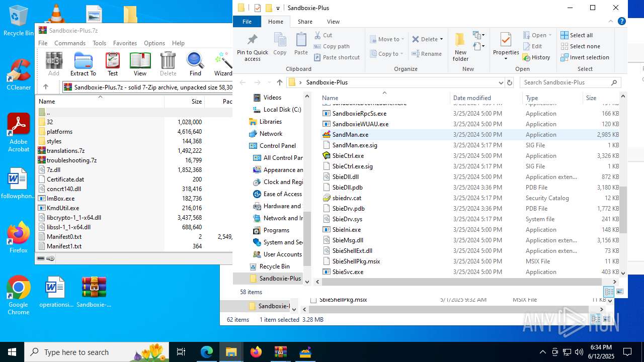
Task: Click the Add icon in WinRAR toolbar
Action: pos(54,64)
